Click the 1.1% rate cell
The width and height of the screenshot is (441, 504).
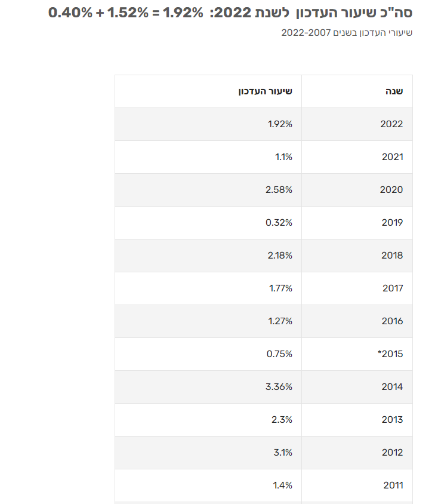tap(283, 157)
